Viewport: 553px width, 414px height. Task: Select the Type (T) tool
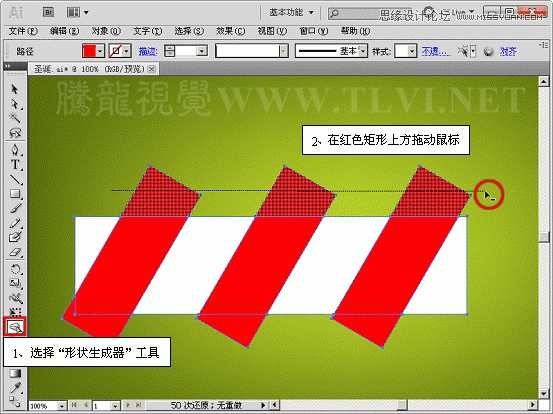(x=15, y=164)
